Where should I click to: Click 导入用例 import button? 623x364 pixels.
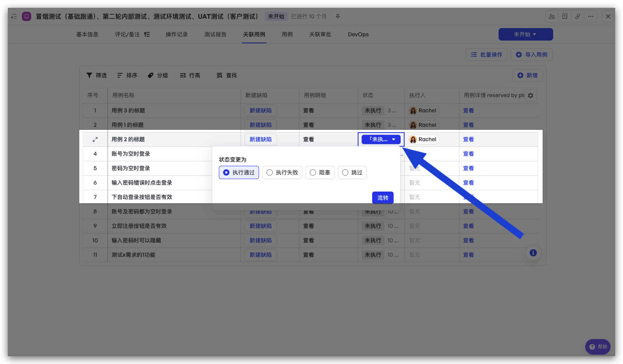pyautogui.click(x=532, y=55)
